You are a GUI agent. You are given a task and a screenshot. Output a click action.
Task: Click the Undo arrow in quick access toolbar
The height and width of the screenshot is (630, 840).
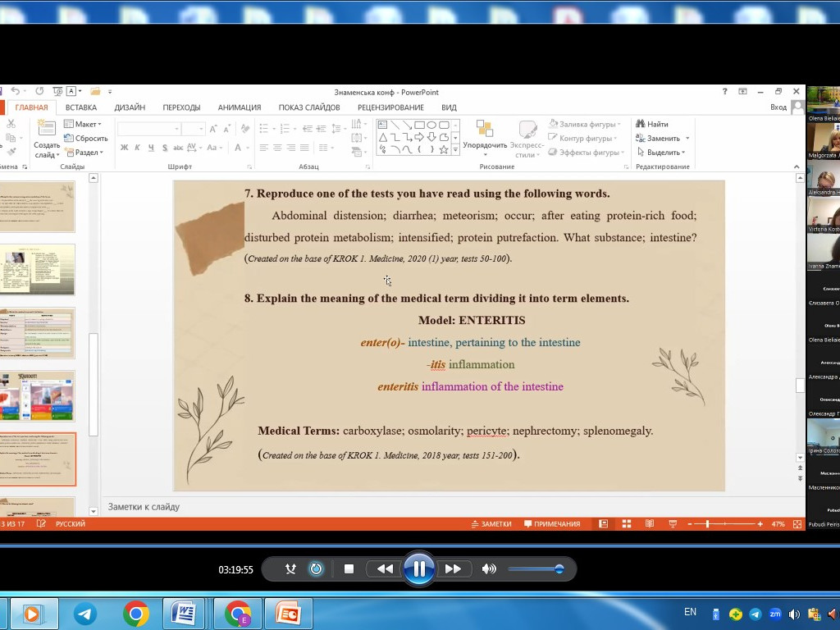point(16,92)
